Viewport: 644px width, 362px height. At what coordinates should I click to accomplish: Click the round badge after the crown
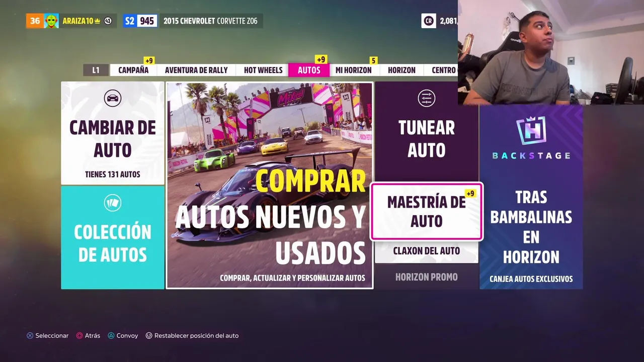(108, 21)
